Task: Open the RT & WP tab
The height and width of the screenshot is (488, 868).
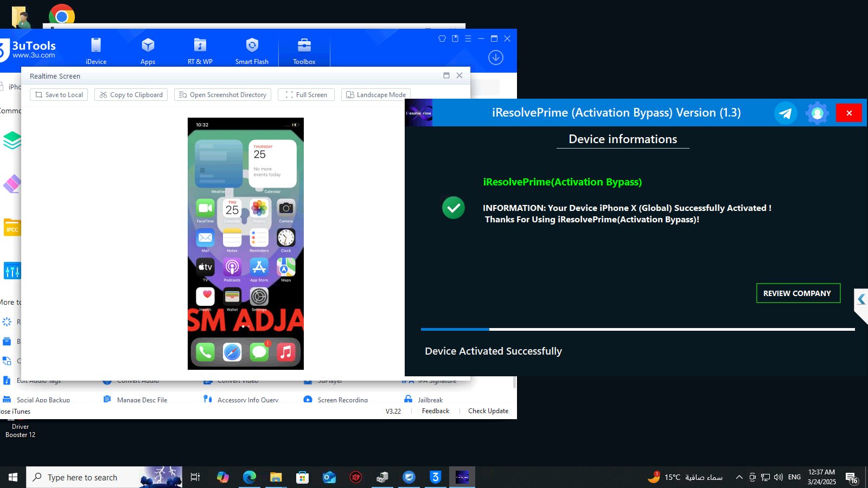Action: [x=200, y=52]
